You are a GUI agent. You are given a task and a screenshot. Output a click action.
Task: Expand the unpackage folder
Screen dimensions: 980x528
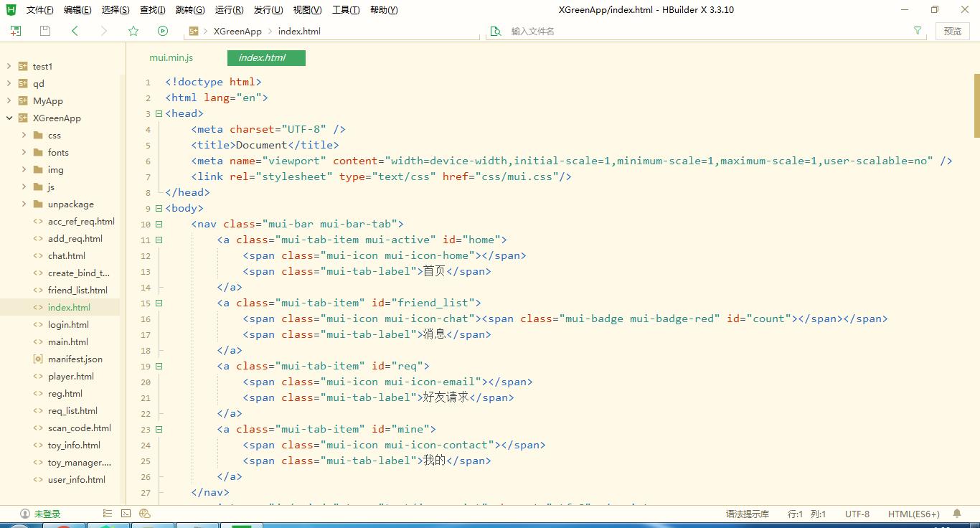click(24, 204)
